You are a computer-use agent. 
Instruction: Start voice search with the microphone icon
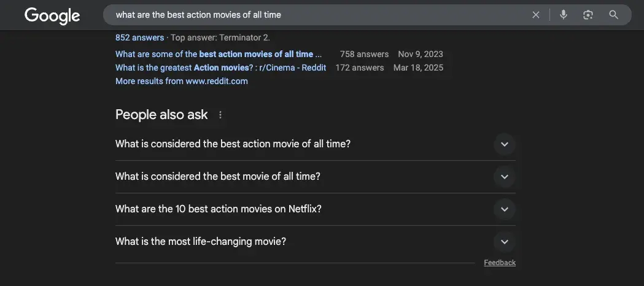(563, 15)
